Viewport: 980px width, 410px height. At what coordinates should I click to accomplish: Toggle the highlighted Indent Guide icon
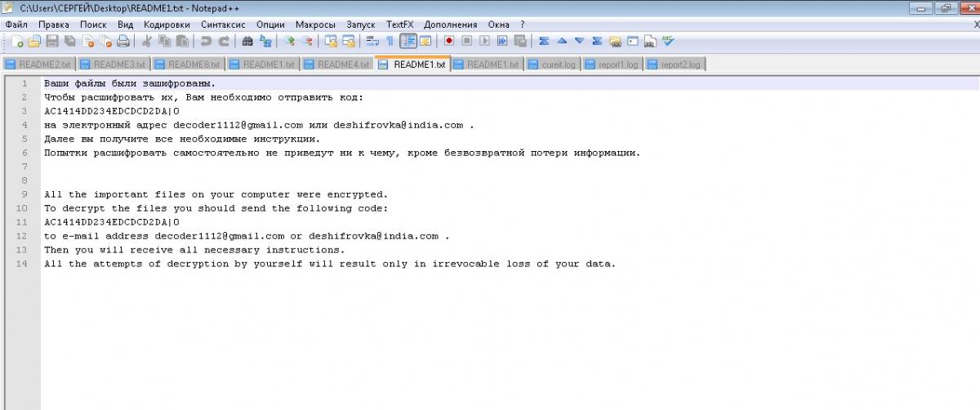[x=408, y=41]
